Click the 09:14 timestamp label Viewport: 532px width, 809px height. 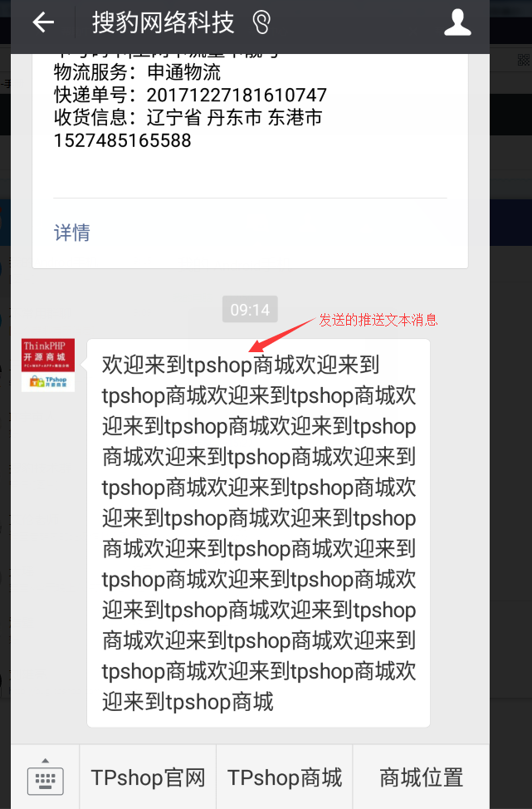tap(250, 310)
